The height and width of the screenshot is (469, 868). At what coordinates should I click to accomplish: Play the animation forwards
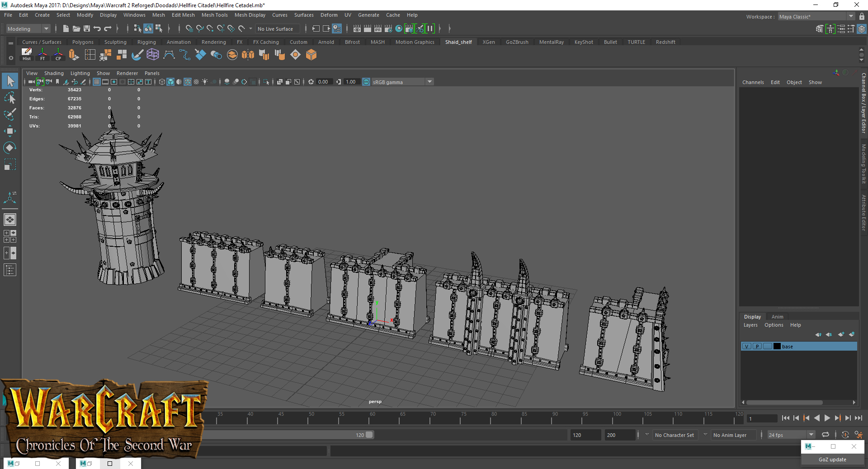pyautogui.click(x=827, y=418)
